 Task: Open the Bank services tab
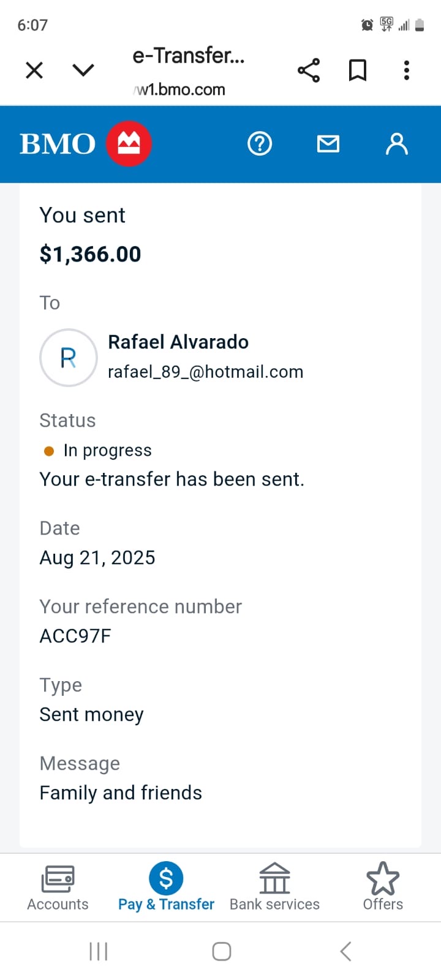pos(274,886)
